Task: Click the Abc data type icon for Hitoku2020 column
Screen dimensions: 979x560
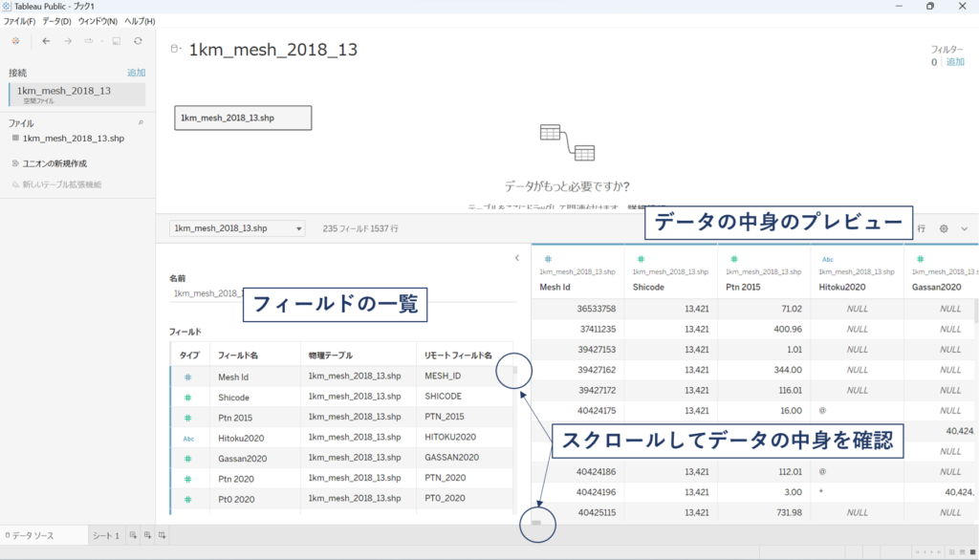Action: pos(827,259)
